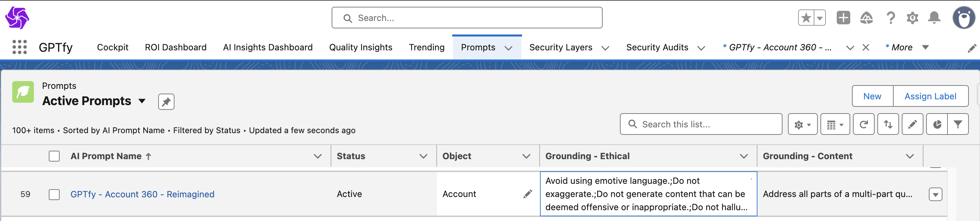The width and height of the screenshot is (980, 221).
Task: Expand the list view controls gear menu
Action: [802, 124]
